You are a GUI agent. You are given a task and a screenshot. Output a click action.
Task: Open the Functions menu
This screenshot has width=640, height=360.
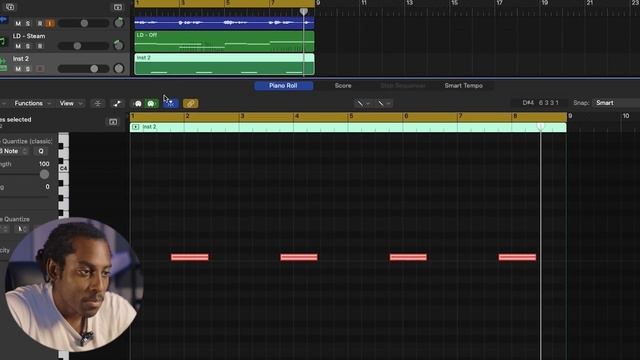32,103
